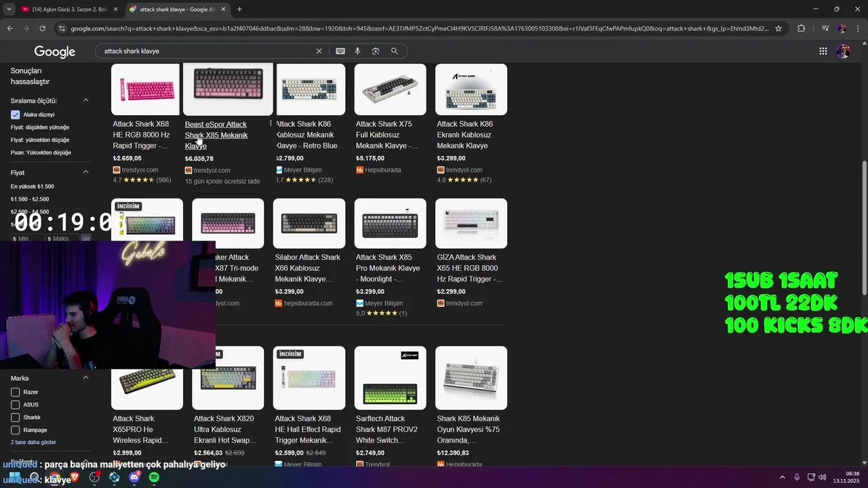This screenshot has height=488, width=868.
Task: Open GİZA Attack Shark X65 HE listing
Action: point(469,268)
